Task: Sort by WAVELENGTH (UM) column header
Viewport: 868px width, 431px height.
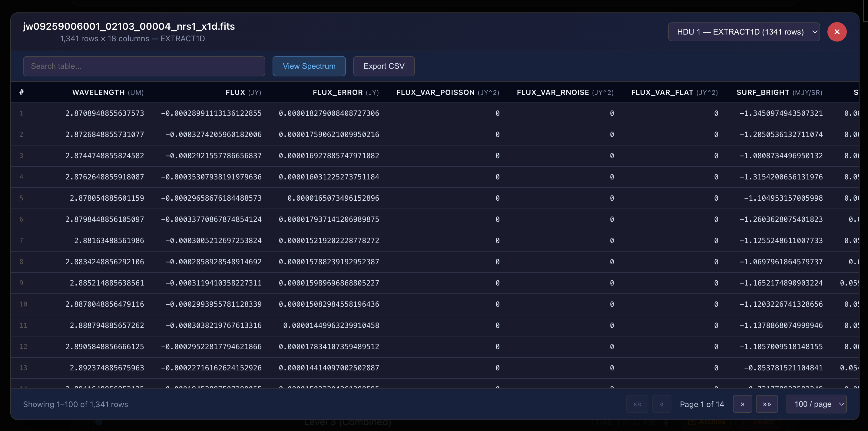Action: pos(108,92)
